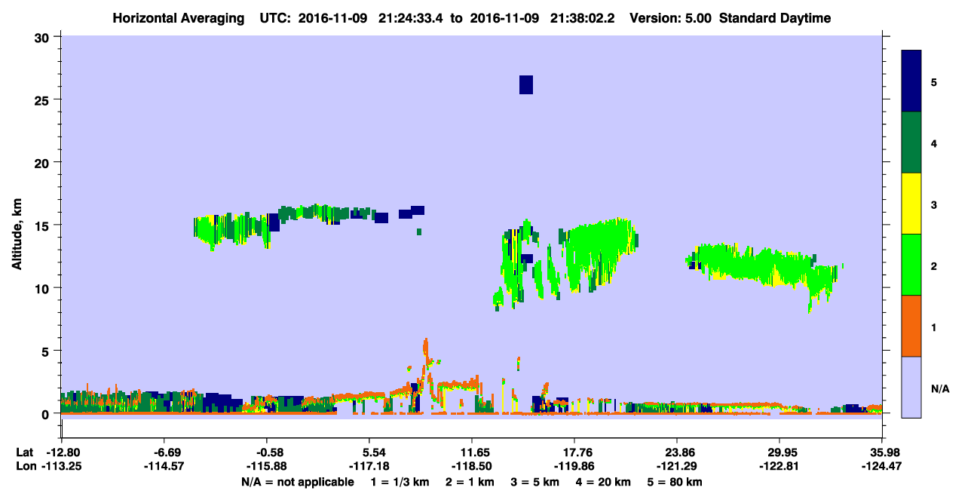Click the '2 = 1 km' legend entry
Viewport: 980px width, 503px height.
470,482
